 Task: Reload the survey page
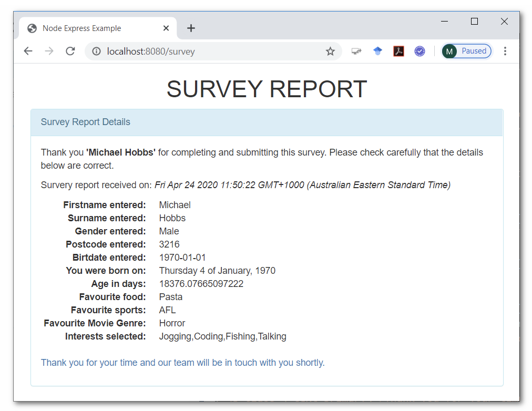pyautogui.click(x=70, y=51)
